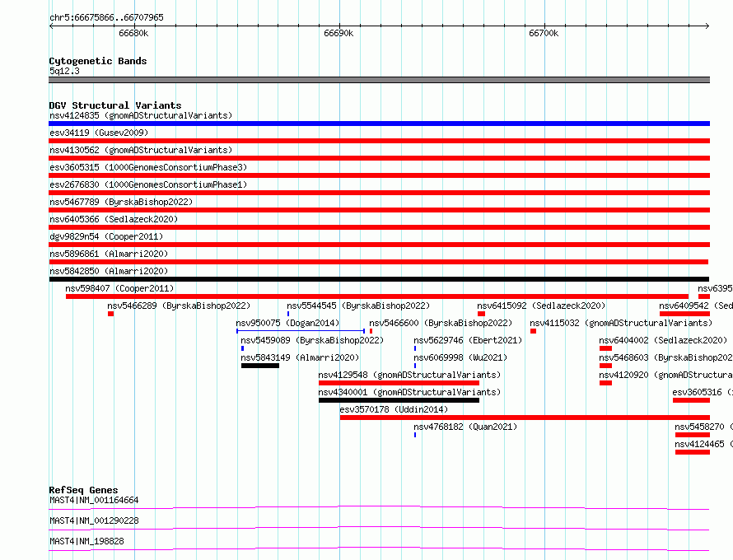The height and width of the screenshot is (560, 733).
Task: Open esv3570178 (Uddin2014) label
Action: [394, 409]
